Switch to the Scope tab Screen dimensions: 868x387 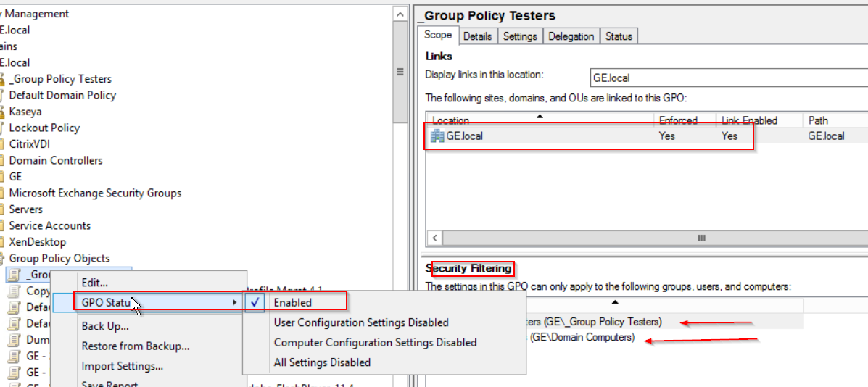[x=438, y=35]
